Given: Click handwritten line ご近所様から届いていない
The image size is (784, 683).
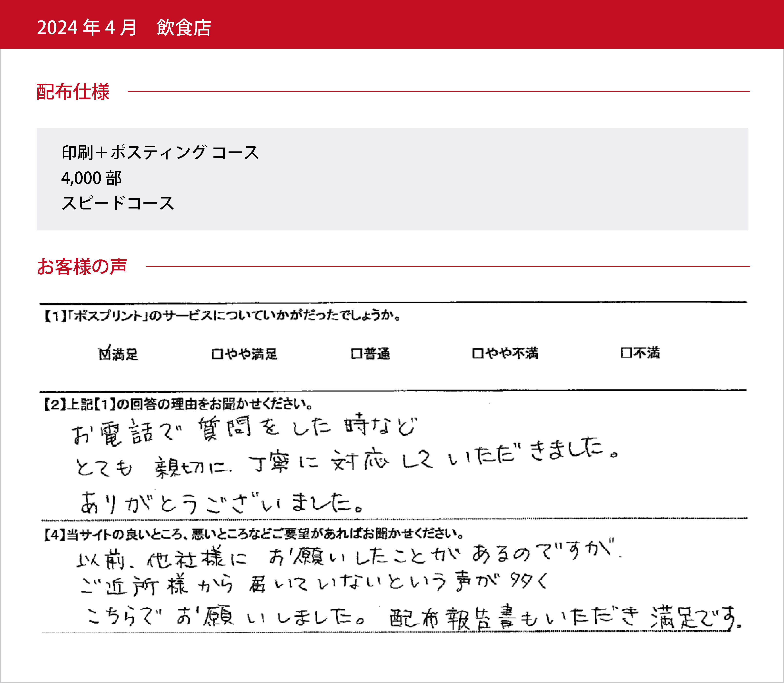Looking at the screenshot, I should pyautogui.click(x=315, y=584).
